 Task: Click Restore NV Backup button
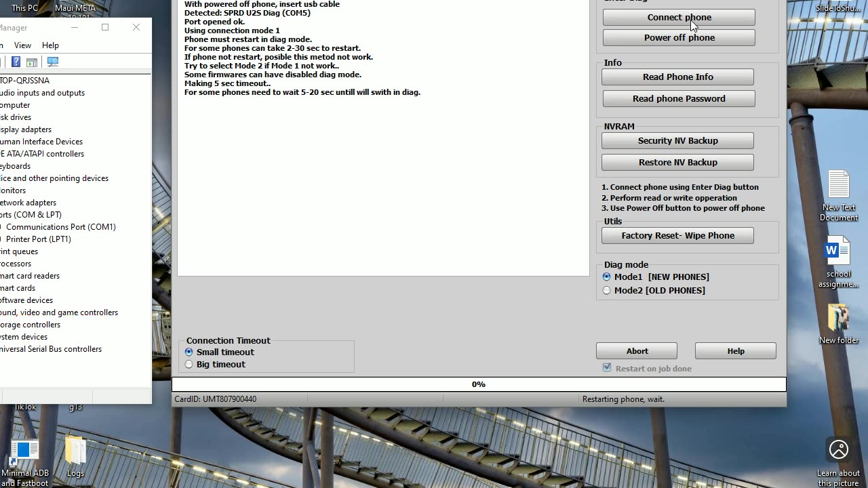[x=677, y=162]
